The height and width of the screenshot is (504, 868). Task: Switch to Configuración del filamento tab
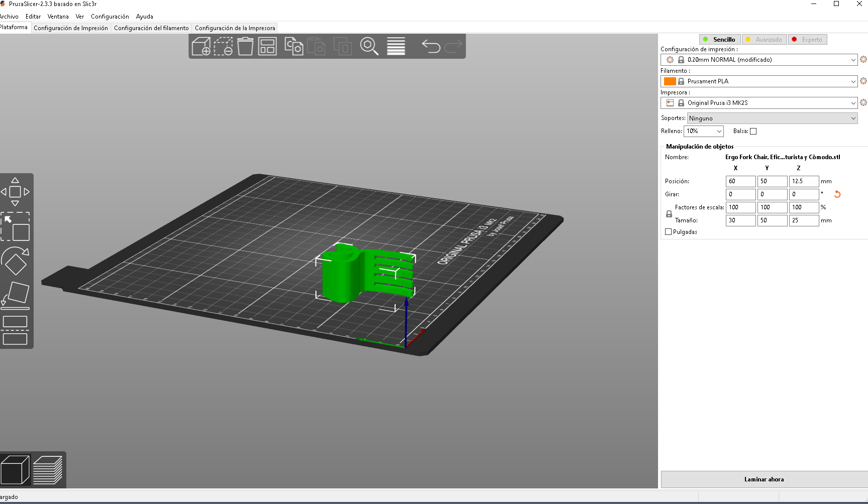(151, 28)
